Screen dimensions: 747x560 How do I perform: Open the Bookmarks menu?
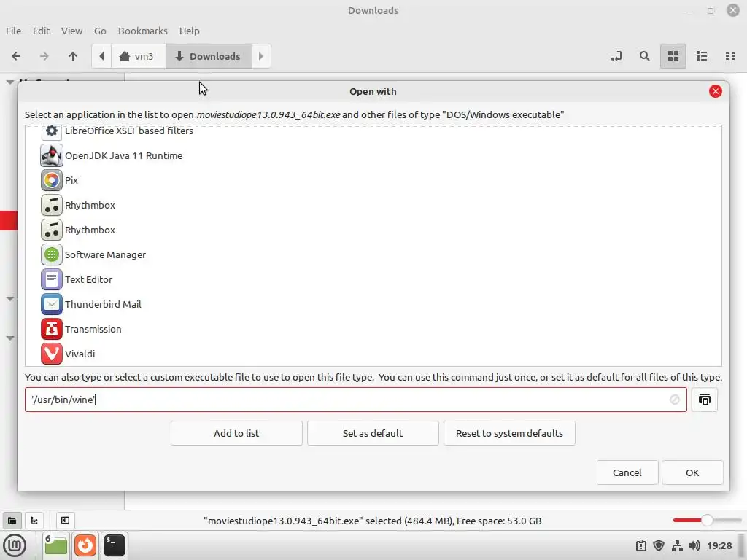click(x=143, y=31)
